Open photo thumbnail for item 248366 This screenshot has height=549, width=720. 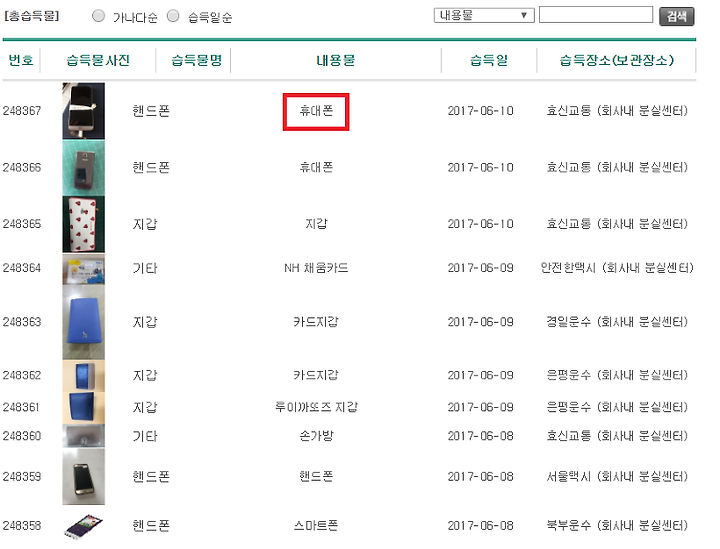tap(84, 168)
